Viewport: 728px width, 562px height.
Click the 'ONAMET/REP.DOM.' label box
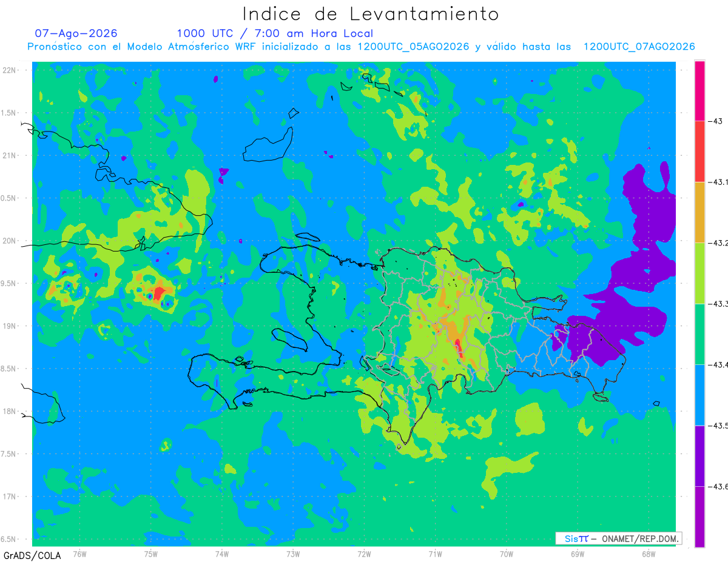pyautogui.click(x=618, y=538)
